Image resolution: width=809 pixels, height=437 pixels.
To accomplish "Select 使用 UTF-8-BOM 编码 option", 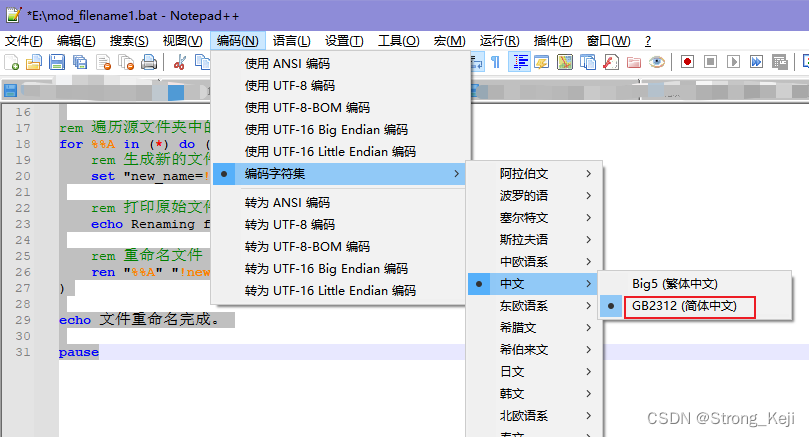I will (341, 107).
